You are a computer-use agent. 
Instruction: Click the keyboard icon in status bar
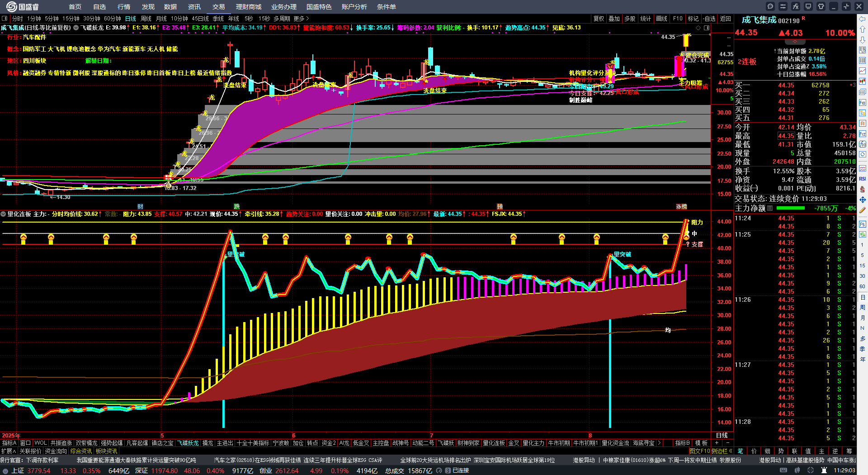click(x=783, y=470)
